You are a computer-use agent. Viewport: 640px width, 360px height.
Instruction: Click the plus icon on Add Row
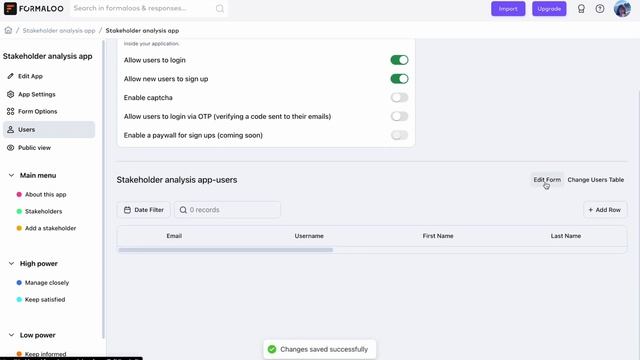tap(590, 210)
